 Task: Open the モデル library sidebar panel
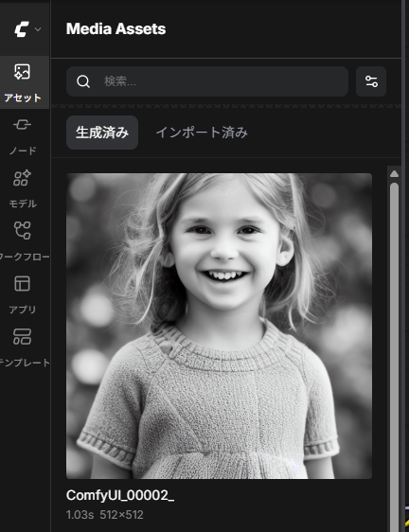click(x=23, y=188)
